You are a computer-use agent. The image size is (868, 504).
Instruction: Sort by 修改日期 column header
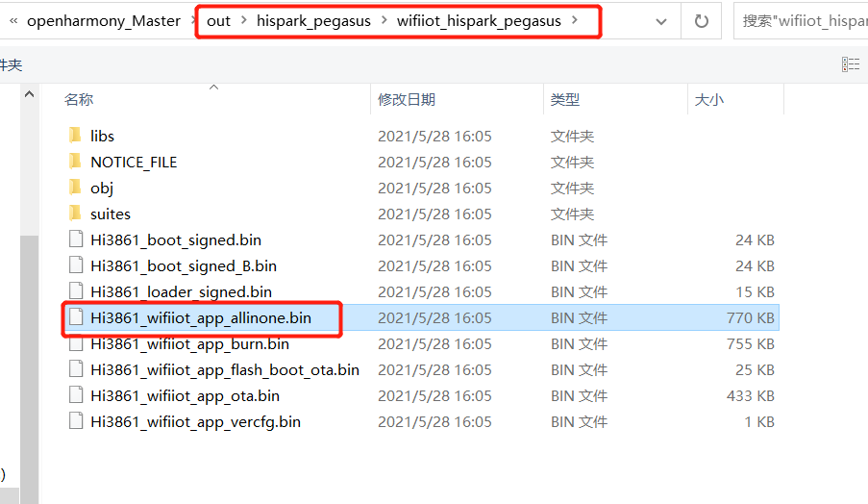pos(407,100)
